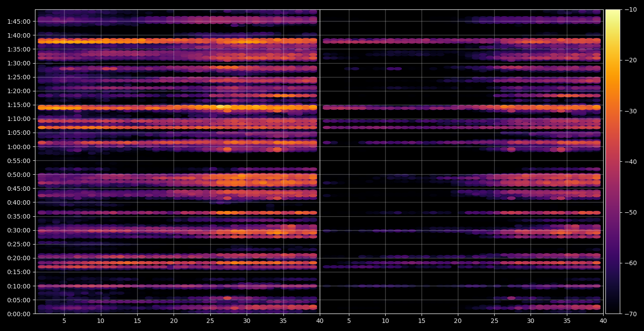Click the 0:30:00 time axis label

tap(19, 230)
